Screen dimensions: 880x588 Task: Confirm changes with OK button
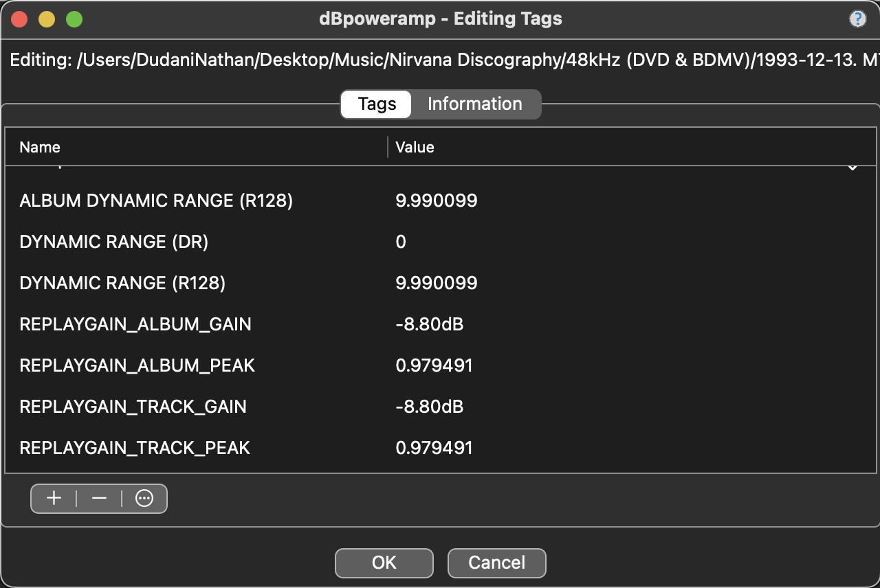coord(384,563)
